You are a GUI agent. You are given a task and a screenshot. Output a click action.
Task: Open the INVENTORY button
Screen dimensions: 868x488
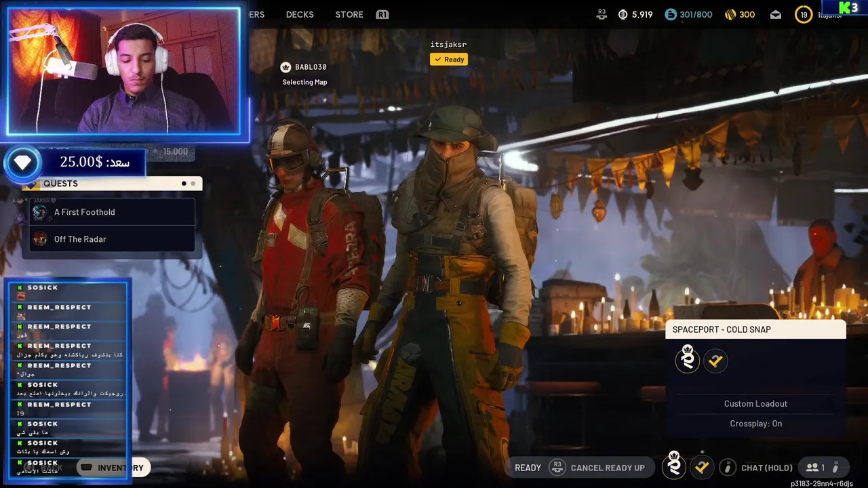click(113, 468)
